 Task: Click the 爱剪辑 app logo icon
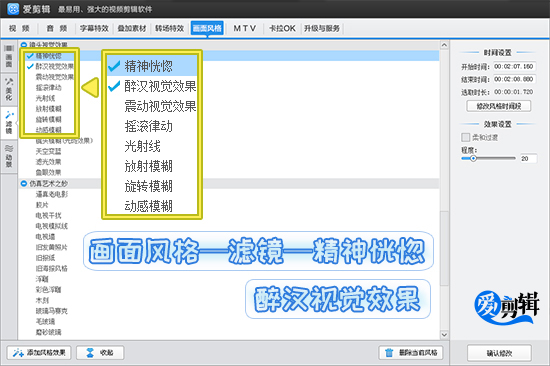[13, 8]
